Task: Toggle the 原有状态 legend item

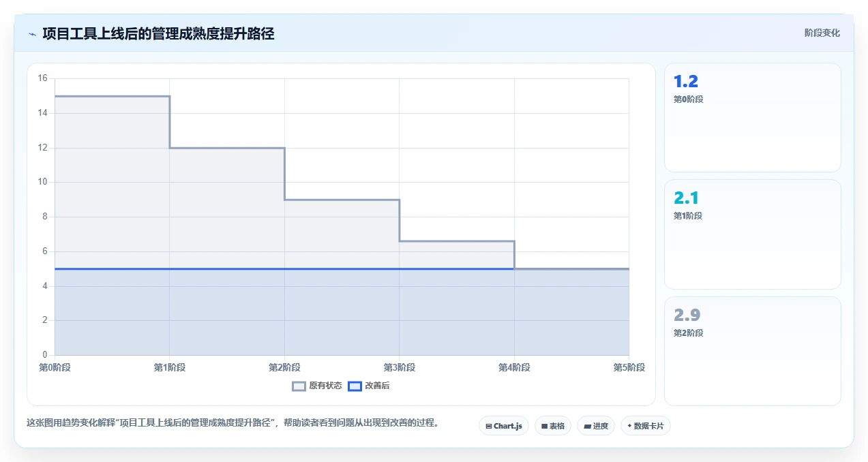Action: 317,386
